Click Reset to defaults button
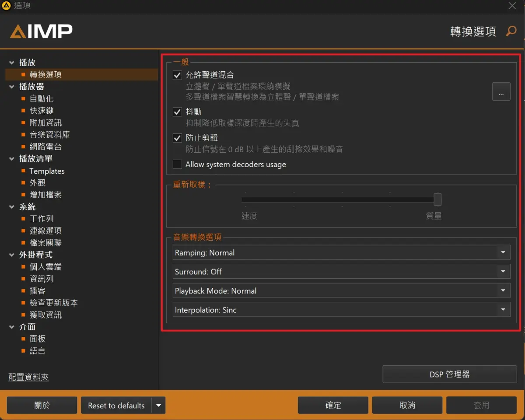Viewport: 525px width, 420px height. (x=116, y=406)
